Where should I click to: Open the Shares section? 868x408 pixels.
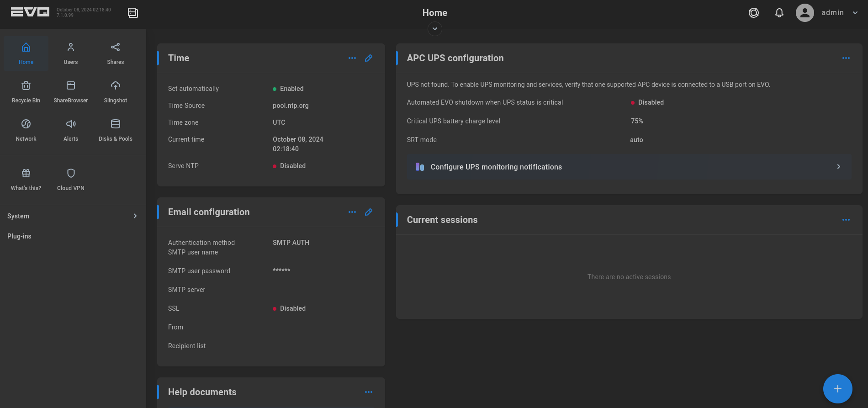coord(116,53)
